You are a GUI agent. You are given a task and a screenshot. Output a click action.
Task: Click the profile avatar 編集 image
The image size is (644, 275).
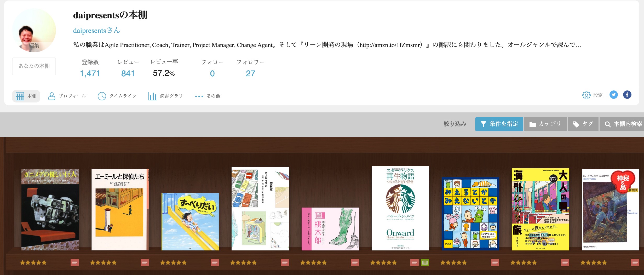pyautogui.click(x=34, y=30)
